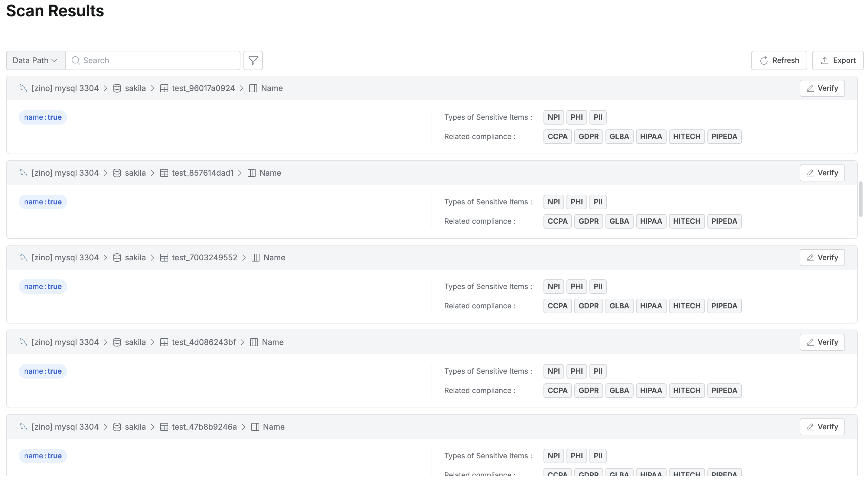Click the vertical scrollbar thumb on the right
The image size is (868, 491).
860,199
